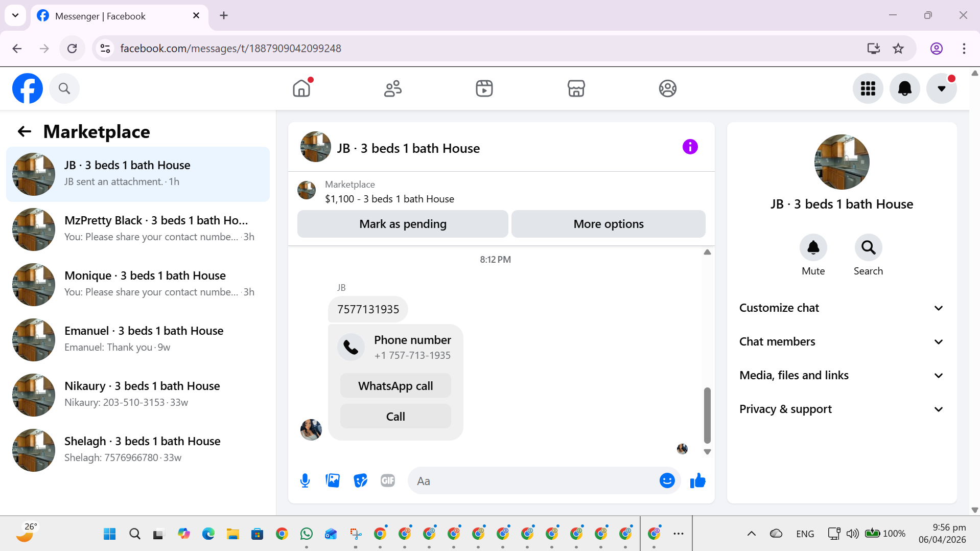Click the phone icon in phone number card
The height and width of the screenshot is (551, 980).
point(351,348)
